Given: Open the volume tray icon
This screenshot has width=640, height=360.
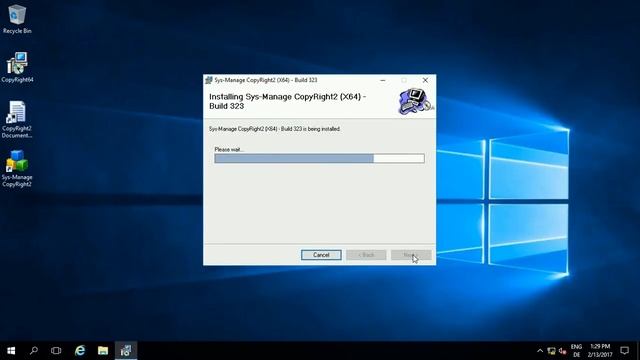Looking at the screenshot, I should point(563,351).
